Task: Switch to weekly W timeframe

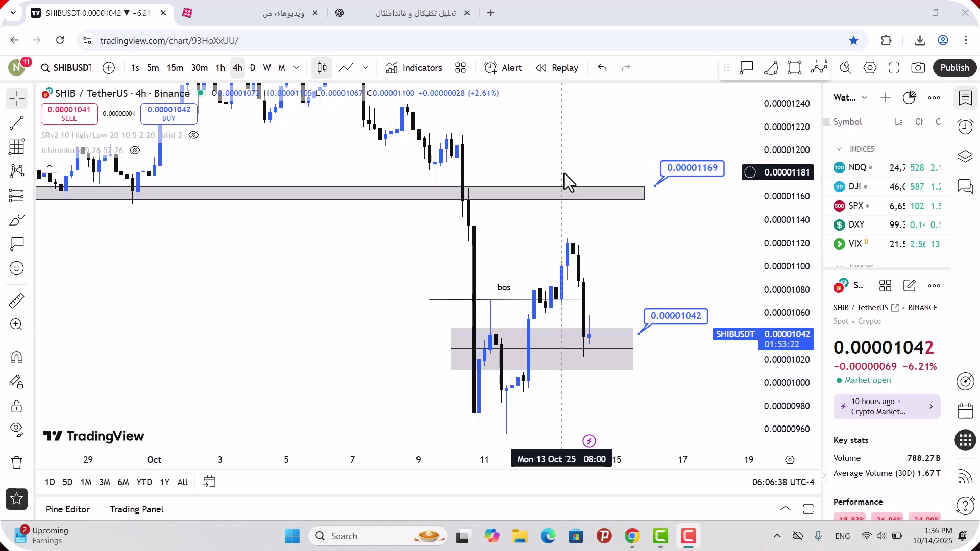Action: [x=266, y=68]
